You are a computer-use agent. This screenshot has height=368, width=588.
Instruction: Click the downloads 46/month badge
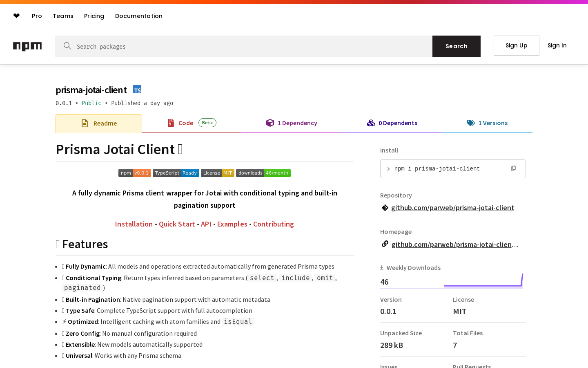click(x=263, y=173)
